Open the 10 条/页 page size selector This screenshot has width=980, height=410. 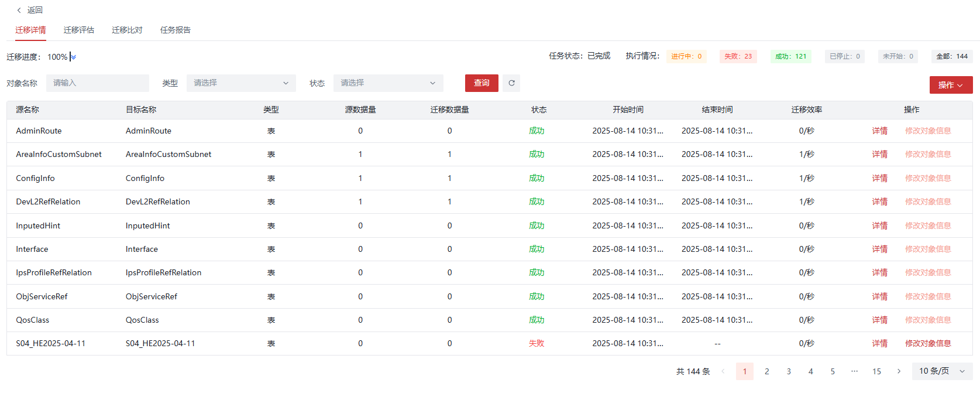pyautogui.click(x=941, y=371)
